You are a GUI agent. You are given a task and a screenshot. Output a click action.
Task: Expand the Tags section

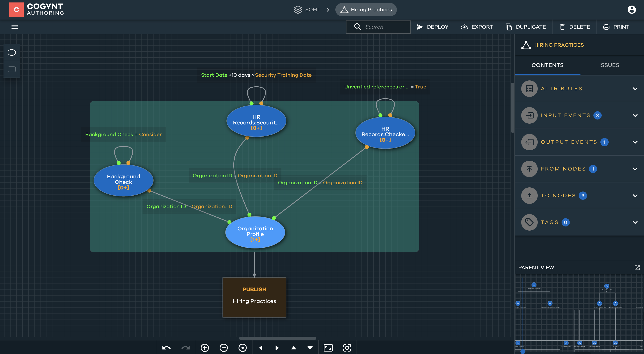635,222
